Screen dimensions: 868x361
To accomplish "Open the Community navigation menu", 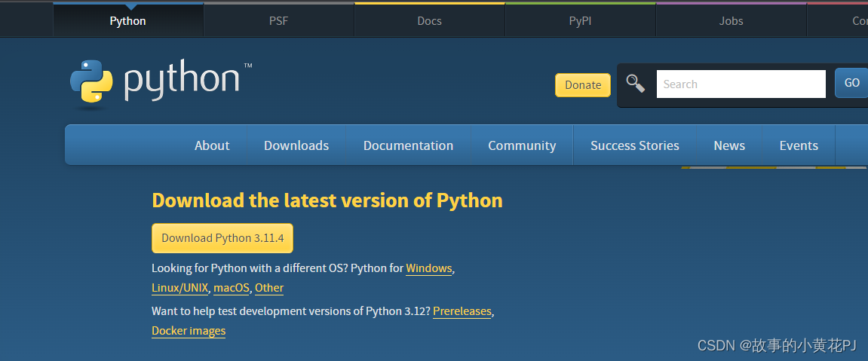I will [x=522, y=145].
